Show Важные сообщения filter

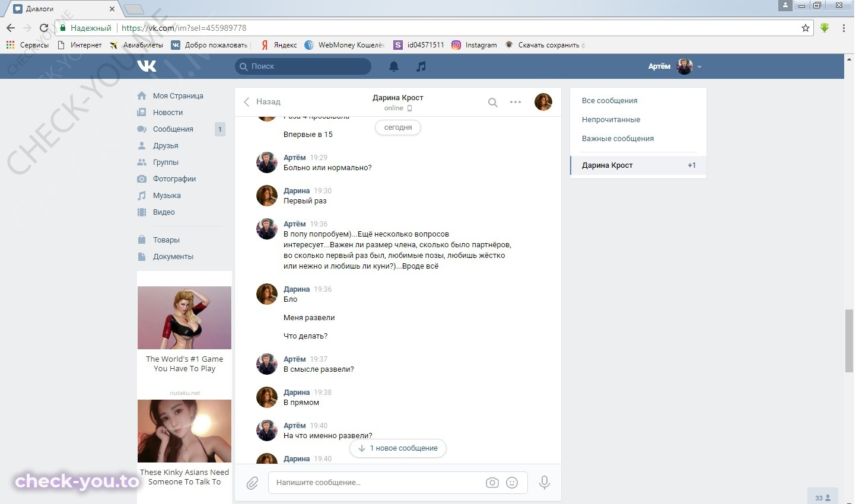pos(638,139)
